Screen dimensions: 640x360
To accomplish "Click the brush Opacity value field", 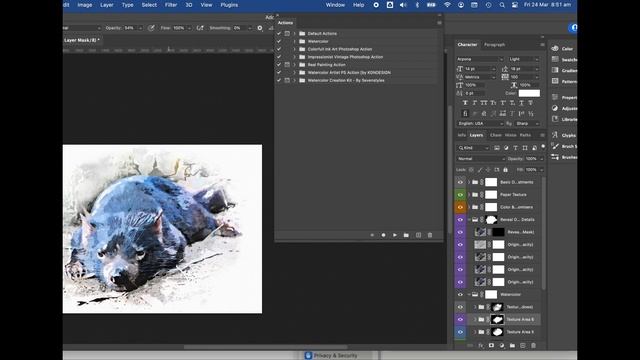I will [130, 28].
